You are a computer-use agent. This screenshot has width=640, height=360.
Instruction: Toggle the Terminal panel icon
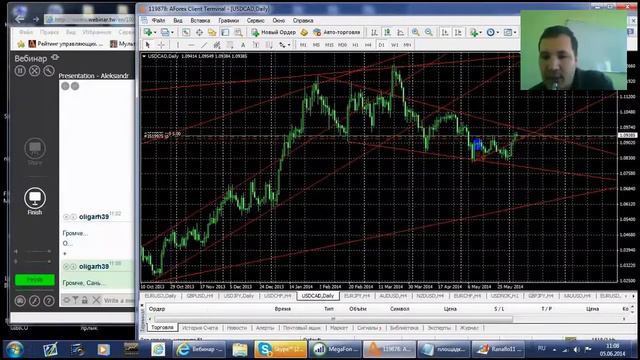point(225,32)
